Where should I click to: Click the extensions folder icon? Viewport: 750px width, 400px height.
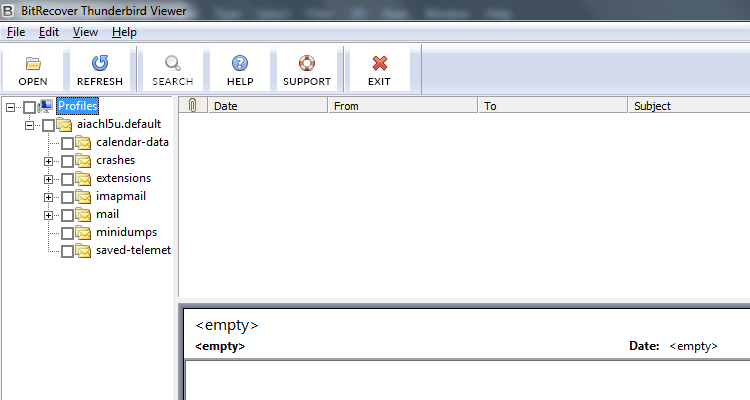[83, 179]
